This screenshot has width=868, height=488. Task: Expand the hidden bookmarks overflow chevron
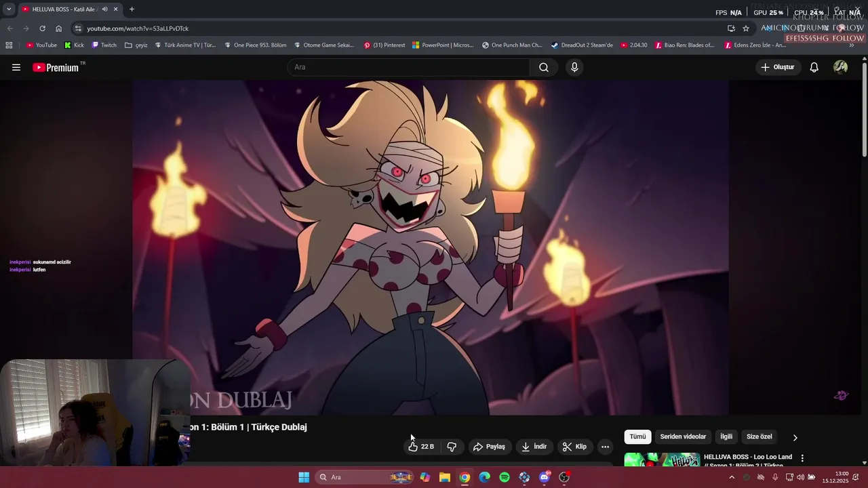[852, 45]
